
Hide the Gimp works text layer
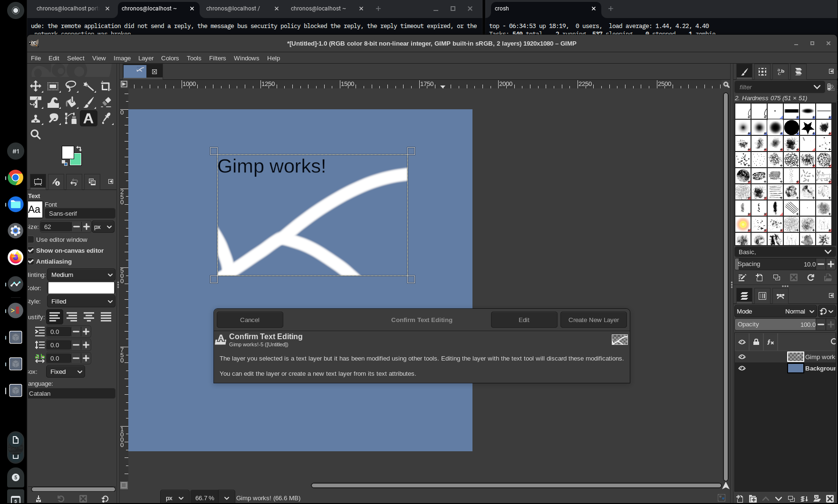click(x=742, y=357)
